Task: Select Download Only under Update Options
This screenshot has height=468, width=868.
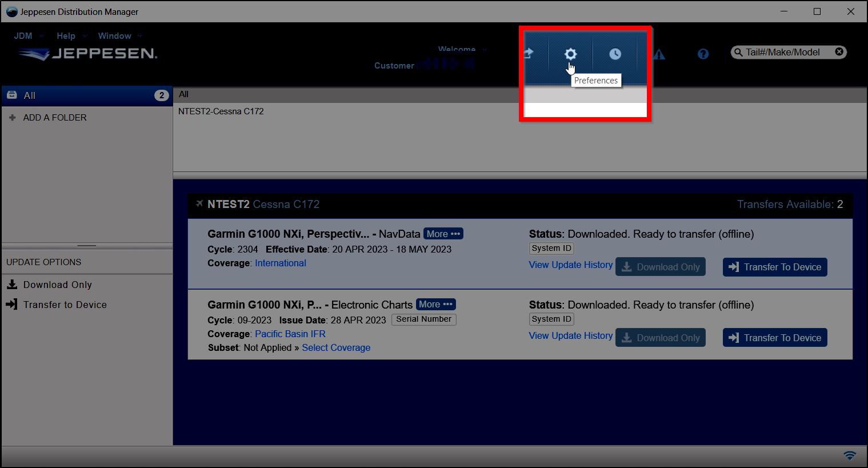Action: pyautogui.click(x=57, y=285)
